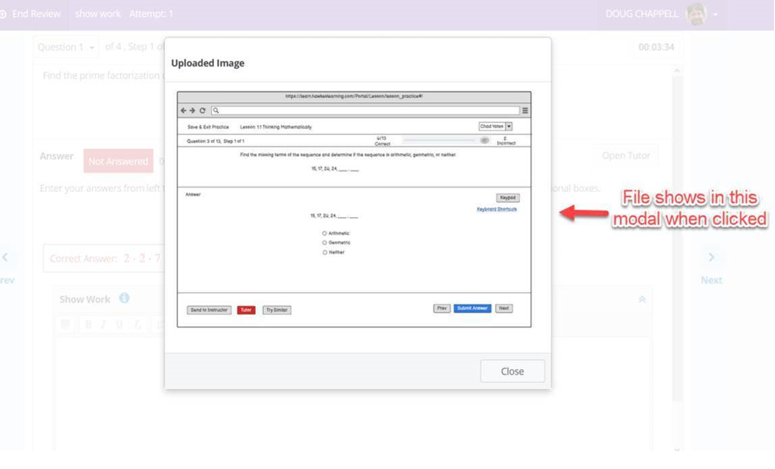Close the Uploaded Image modal
The image size is (775, 469).
512,371
